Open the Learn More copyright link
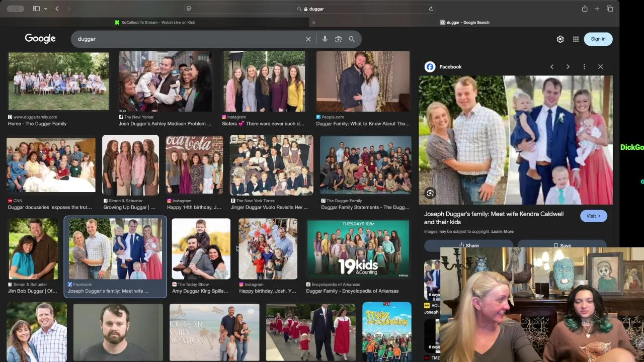 click(502, 231)
